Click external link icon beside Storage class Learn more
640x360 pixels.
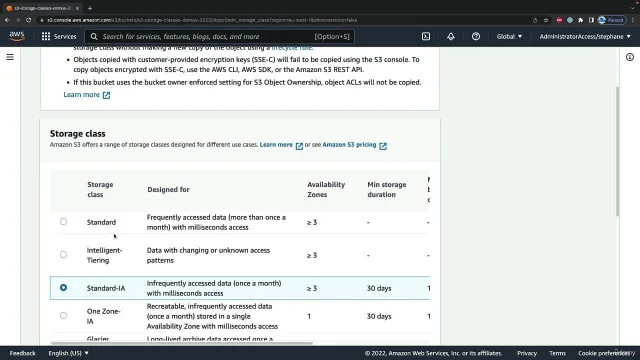tap(299, 146)
